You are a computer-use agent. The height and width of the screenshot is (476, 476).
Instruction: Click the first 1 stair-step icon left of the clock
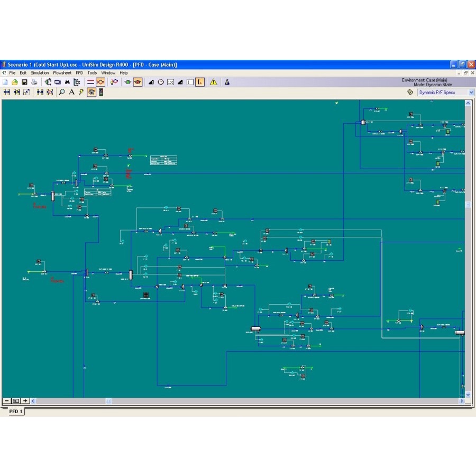(x=151, y=82)
